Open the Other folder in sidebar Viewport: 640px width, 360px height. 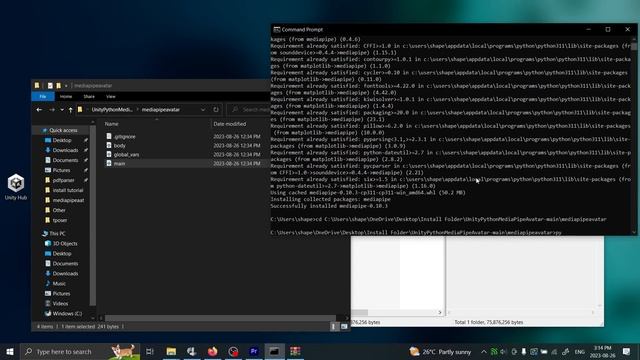click(59, 210)
